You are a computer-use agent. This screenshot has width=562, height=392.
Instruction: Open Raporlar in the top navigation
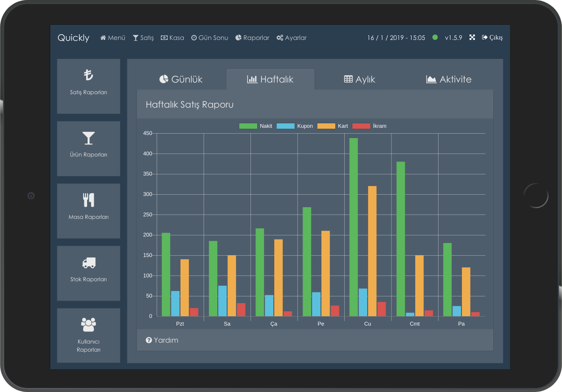pyautogui.click(x=252, y=38)
